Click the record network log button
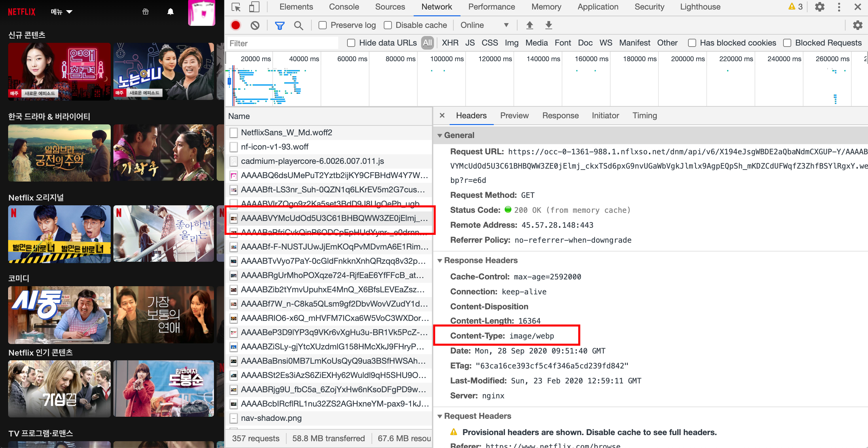The width and height of the screenshot is (868, 448). click(x=235, y=25)
